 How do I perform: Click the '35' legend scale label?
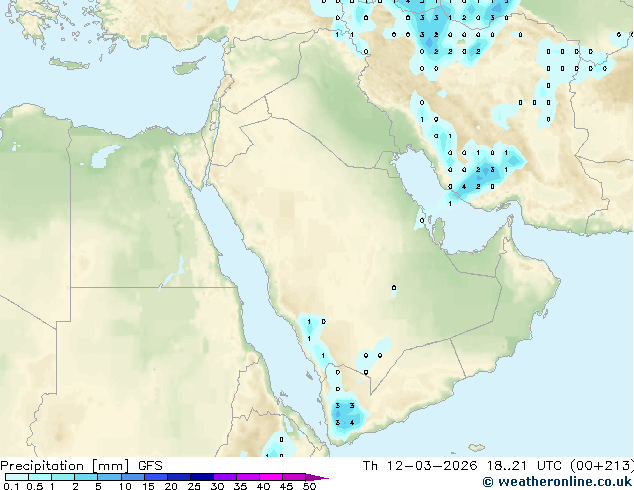(x=240, y=486)
